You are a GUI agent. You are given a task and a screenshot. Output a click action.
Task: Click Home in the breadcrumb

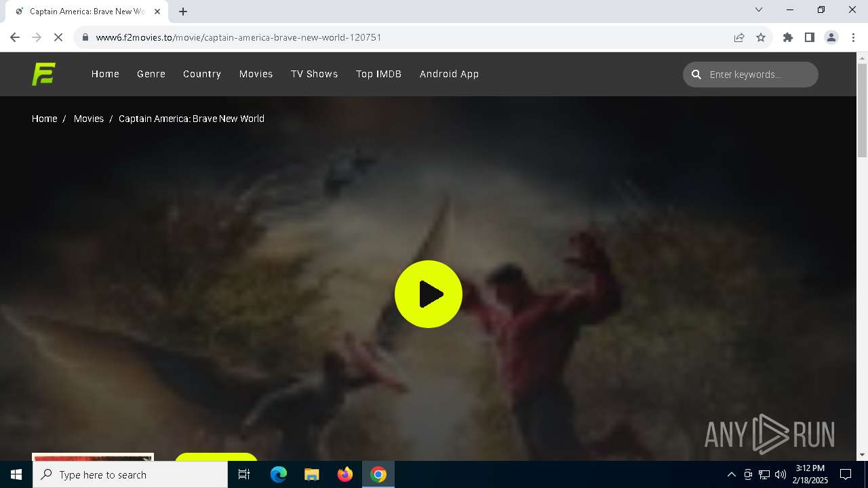(x=45, y=119)
